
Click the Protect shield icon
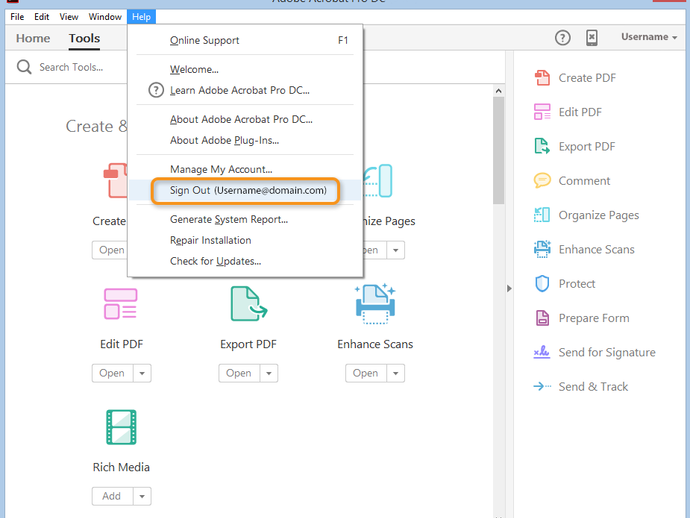[x=542, y=283]
